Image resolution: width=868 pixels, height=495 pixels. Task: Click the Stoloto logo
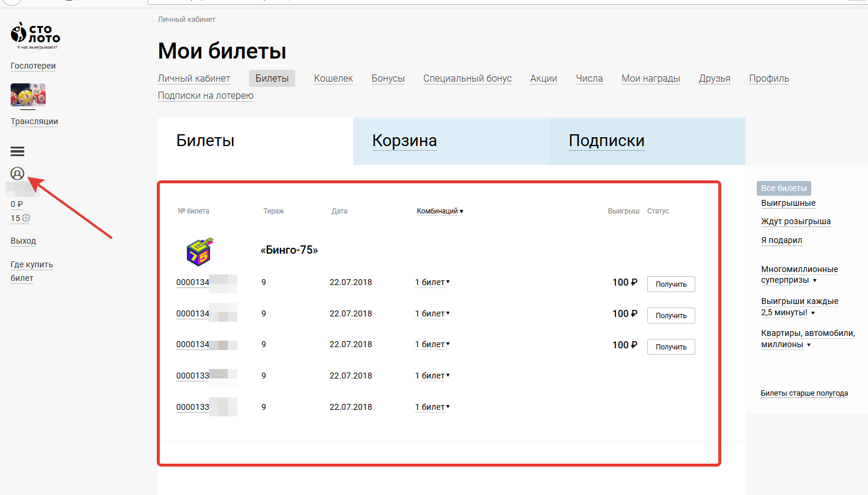pos(35,36)
